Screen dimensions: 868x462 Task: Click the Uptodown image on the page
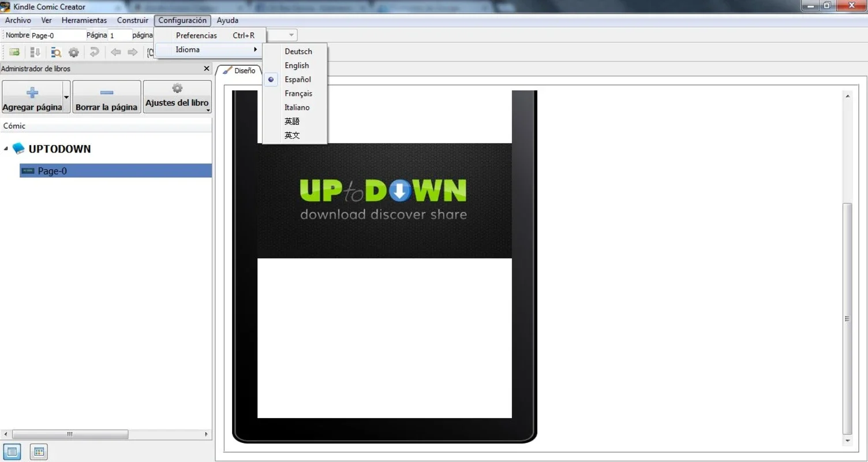tap(384, 200)
